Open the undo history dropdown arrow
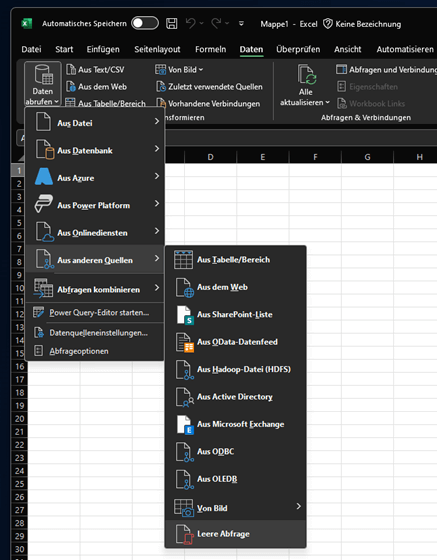 click(x=201, y=24)
